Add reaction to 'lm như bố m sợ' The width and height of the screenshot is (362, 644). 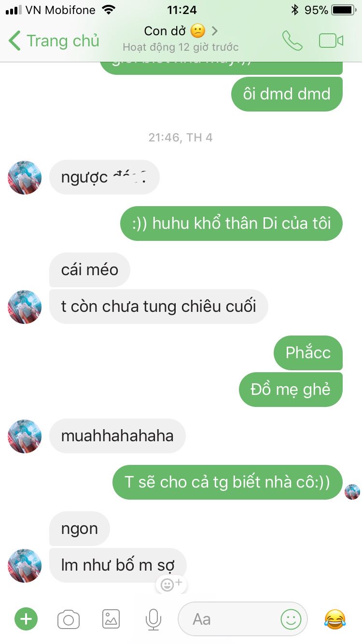click(171, 584)
